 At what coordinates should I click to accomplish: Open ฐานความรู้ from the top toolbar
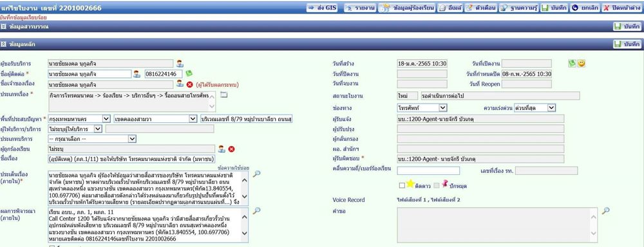click(518, 8)
